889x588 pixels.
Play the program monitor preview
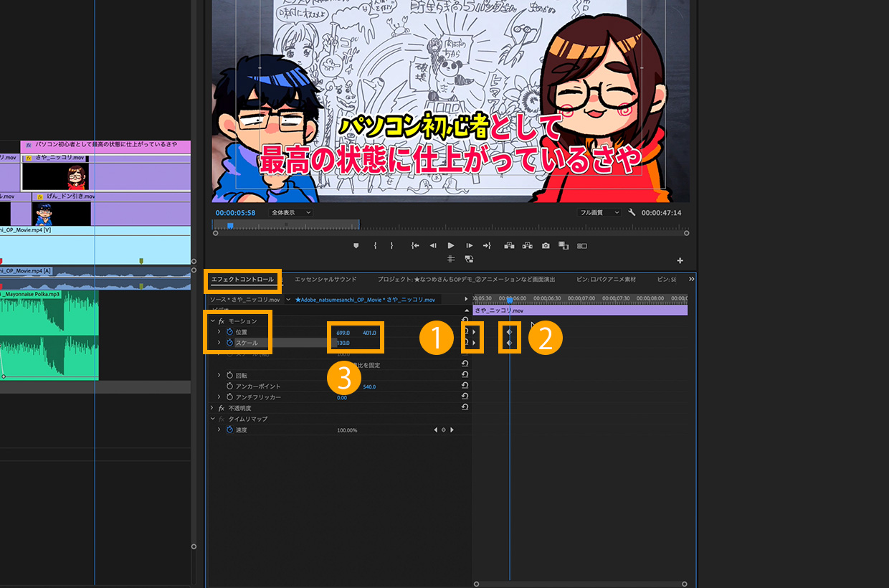(x=451, y=246)
